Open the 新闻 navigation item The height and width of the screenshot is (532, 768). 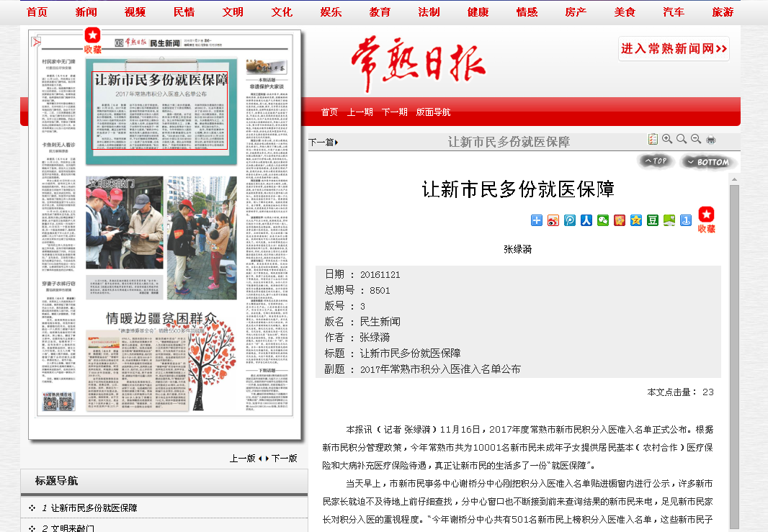[86, 12]
